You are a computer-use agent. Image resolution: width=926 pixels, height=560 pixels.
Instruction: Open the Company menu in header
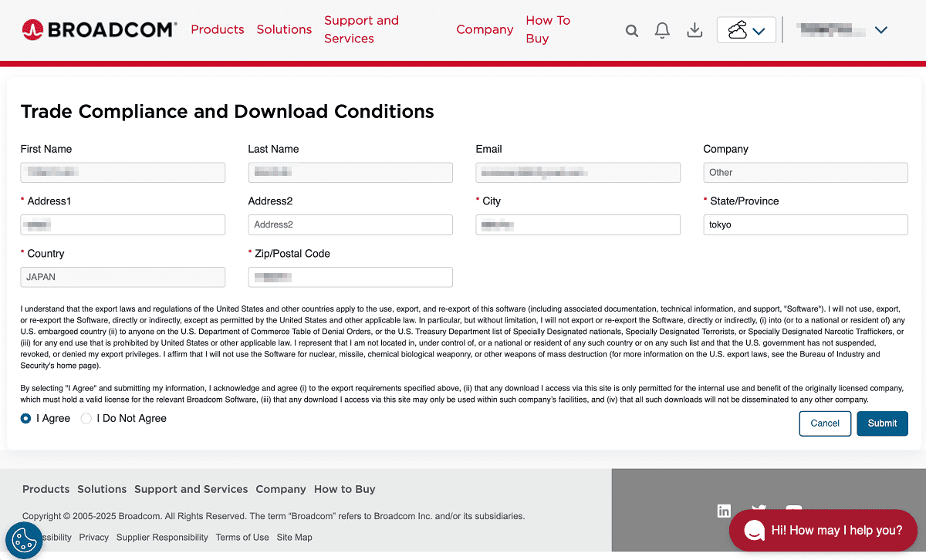click(485, 29)
